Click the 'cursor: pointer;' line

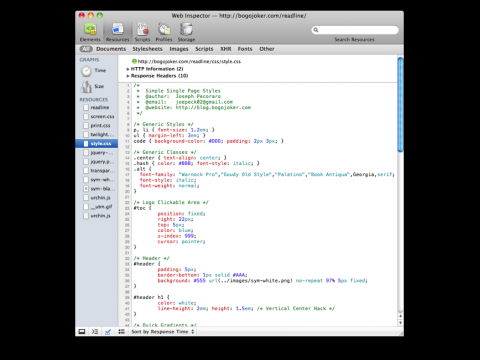(x=181, y=241)
